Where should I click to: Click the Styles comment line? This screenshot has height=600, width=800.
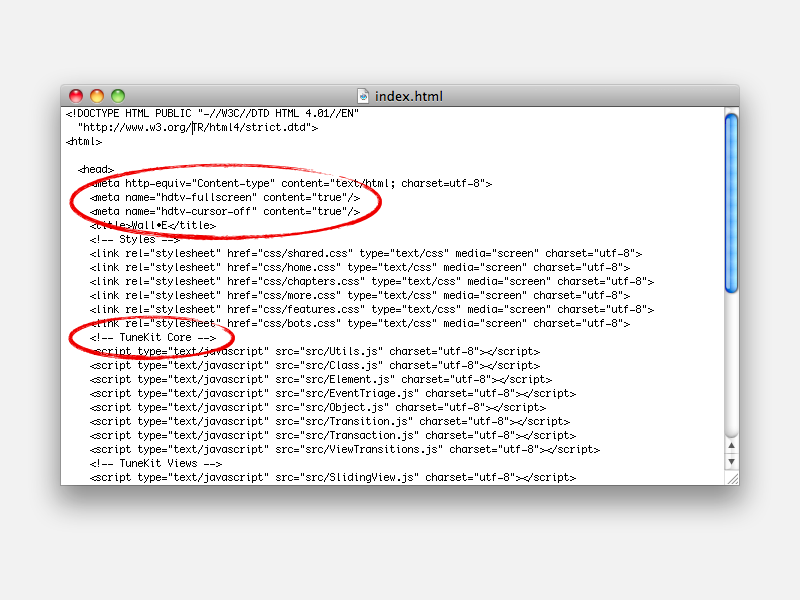(x=135, y=239)
